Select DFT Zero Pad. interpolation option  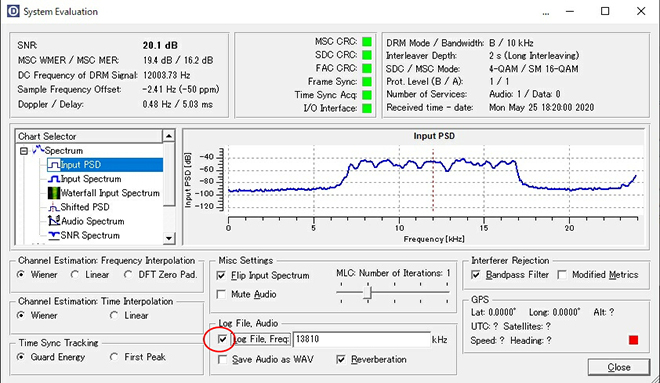click(128, 274)
